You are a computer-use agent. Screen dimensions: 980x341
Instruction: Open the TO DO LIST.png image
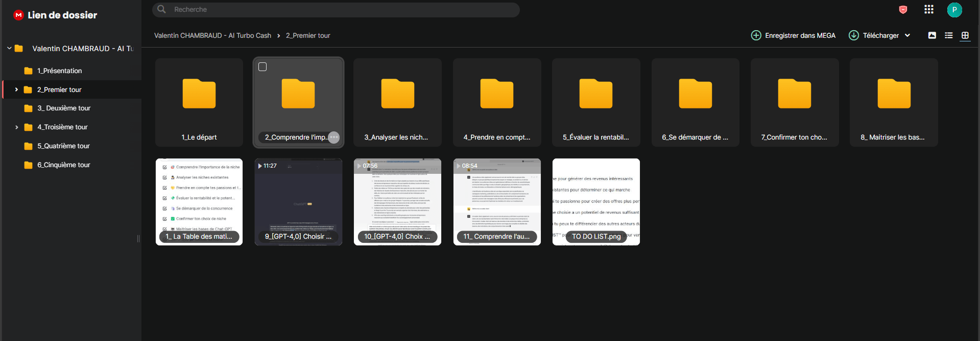[x=596, y=202]
